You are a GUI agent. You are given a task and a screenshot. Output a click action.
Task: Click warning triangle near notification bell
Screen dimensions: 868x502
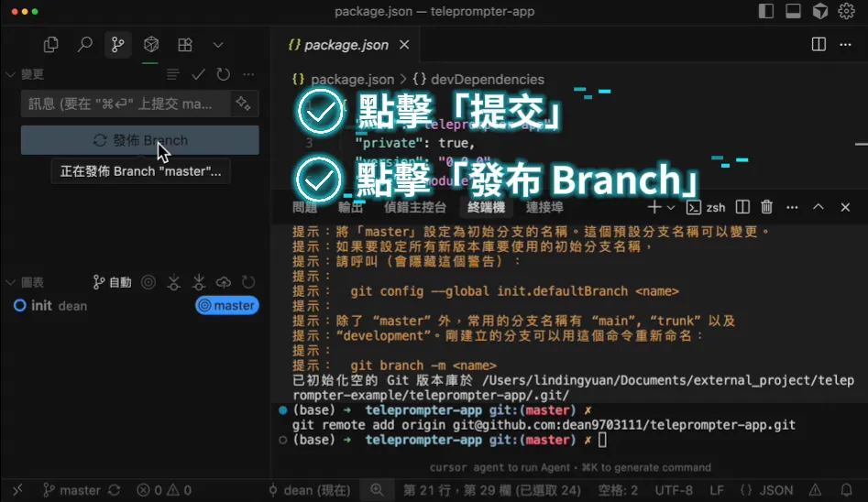816,490
